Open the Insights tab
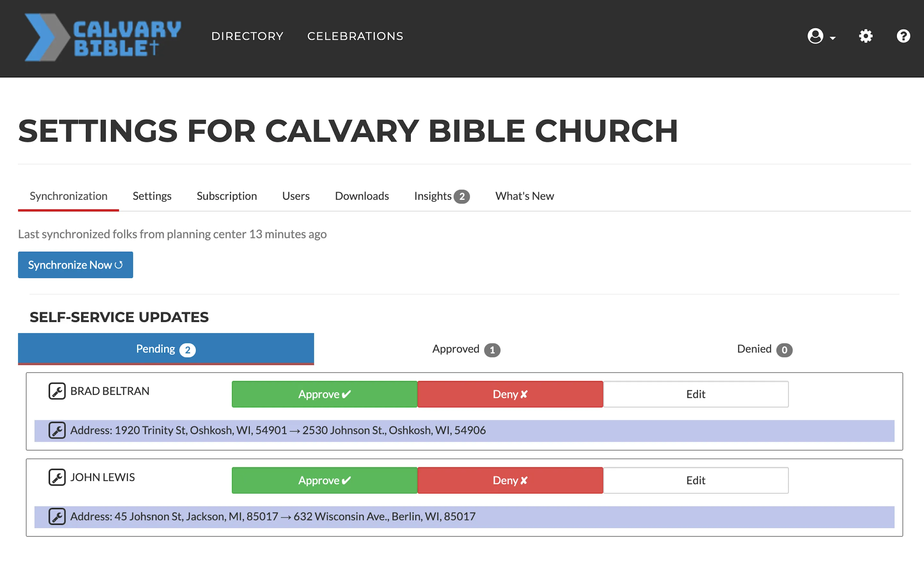 point(433,196)
